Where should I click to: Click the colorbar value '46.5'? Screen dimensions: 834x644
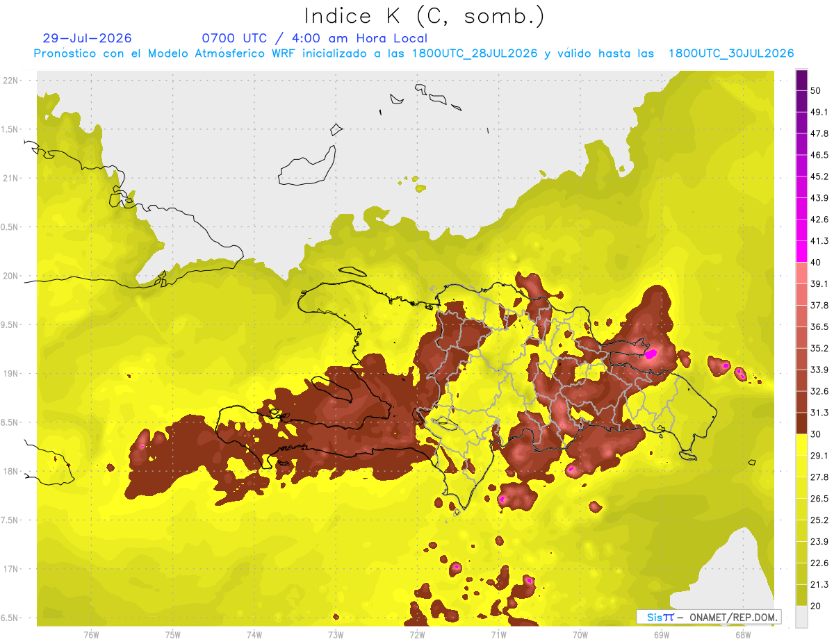pos(819,156)
